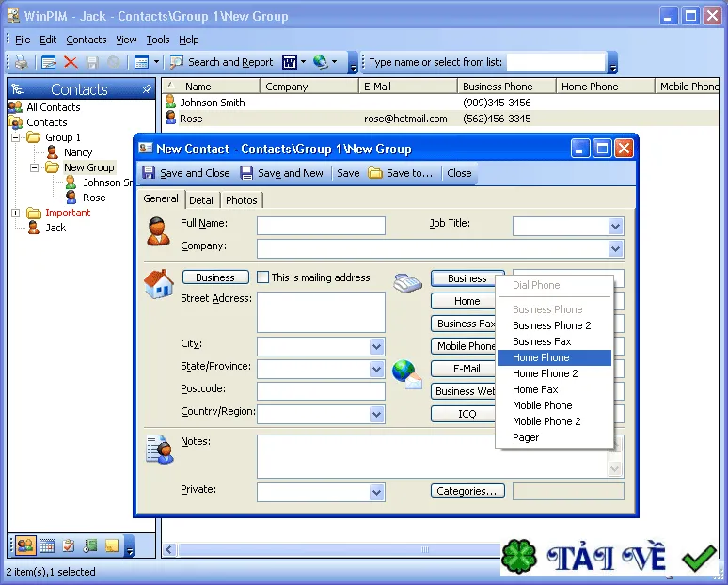Switch to the Detail tab

click(x=202, y=200)
